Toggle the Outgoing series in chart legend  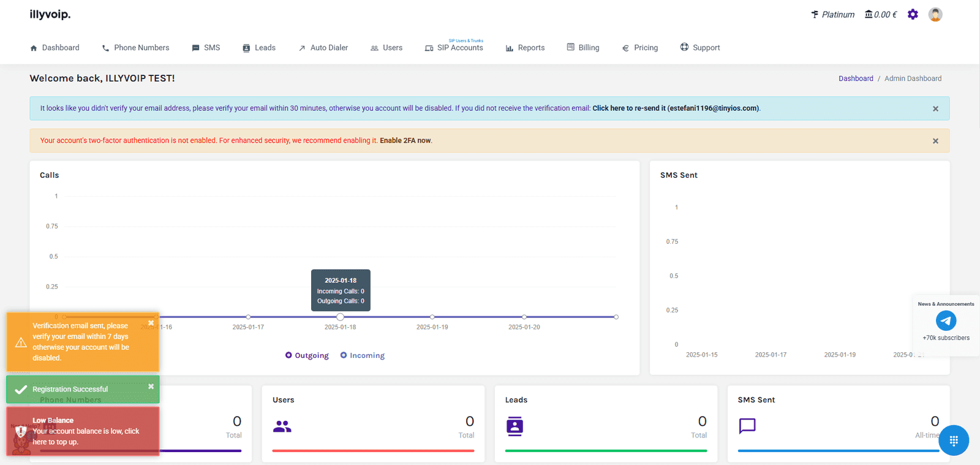click(307, 355)
